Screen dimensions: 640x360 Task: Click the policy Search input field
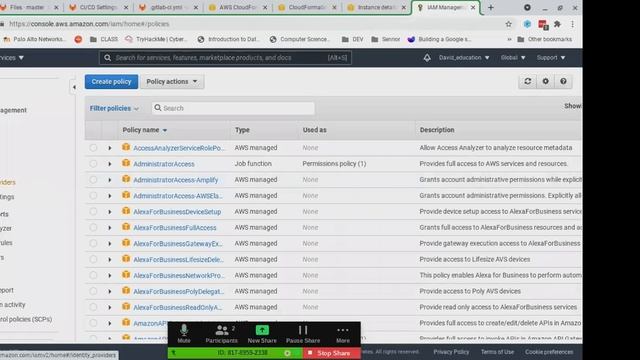tap(233, 108)
